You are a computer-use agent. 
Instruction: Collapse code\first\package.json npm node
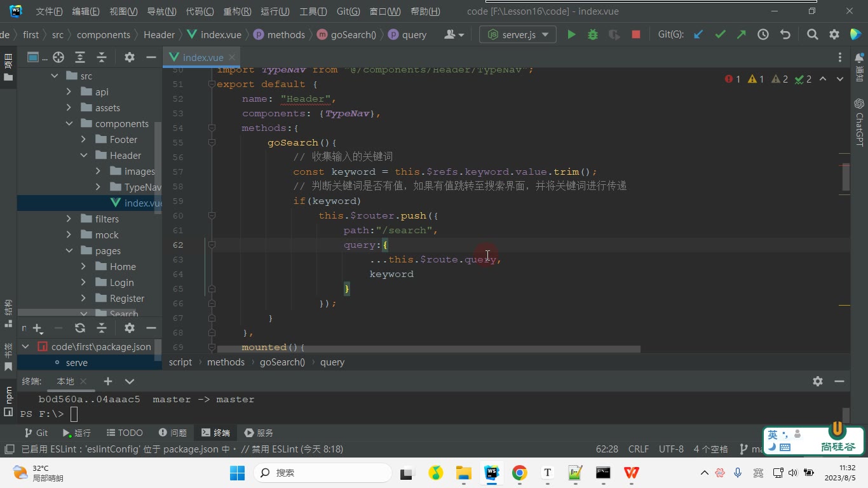coord(26,347)
